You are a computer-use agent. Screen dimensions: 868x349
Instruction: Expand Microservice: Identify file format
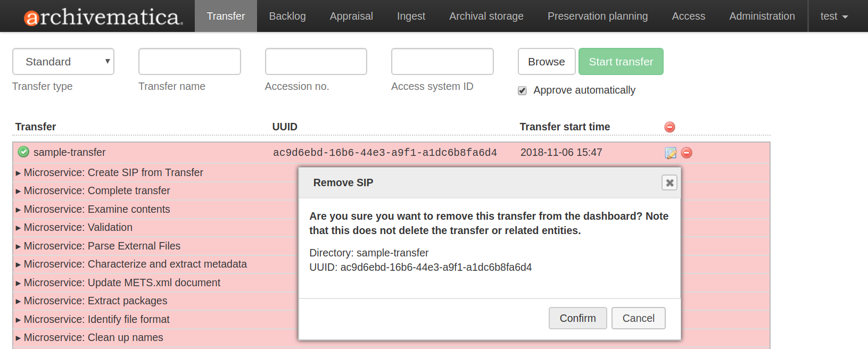pyautogui.click(x=96, y=319)
